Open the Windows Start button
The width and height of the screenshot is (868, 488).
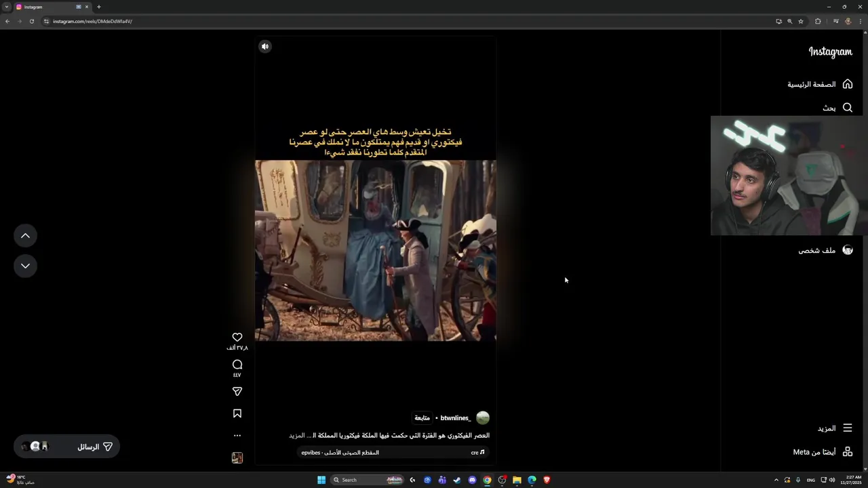(x=321, y=480)
